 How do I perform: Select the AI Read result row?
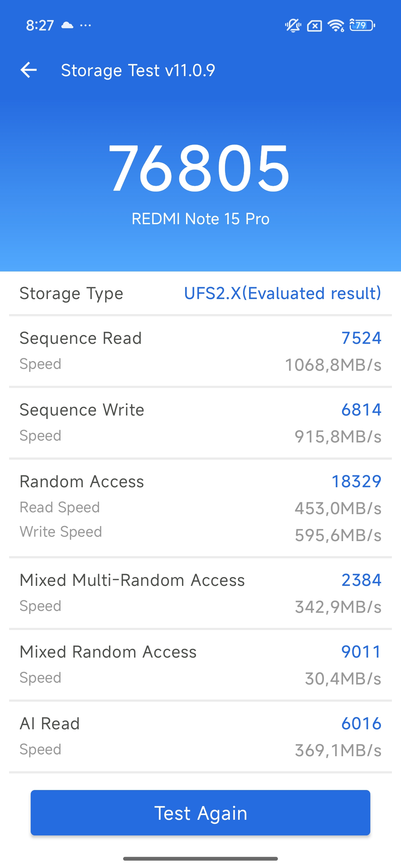point(200,736)
